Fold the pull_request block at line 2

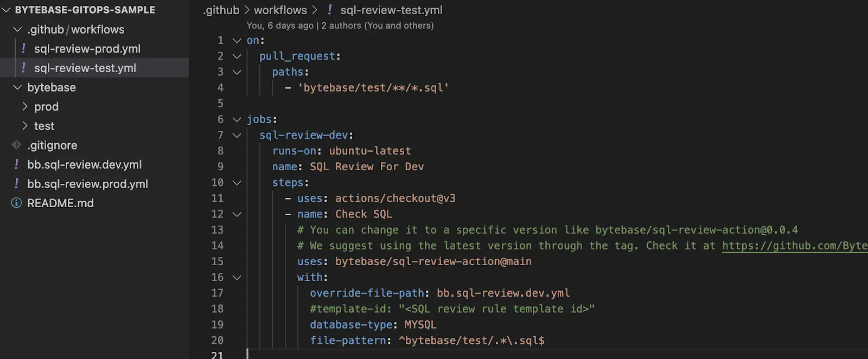pyautogui.click(x=237, y=56)
